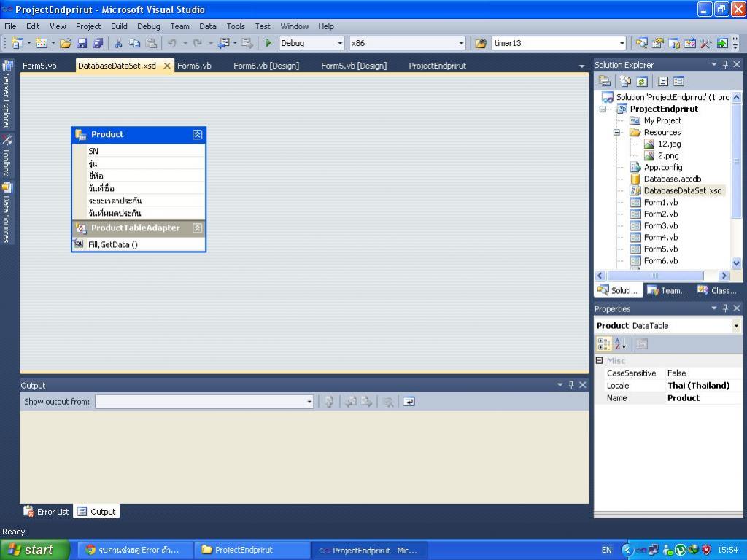Screen dimensions: 747x560
Task: Open the Toolbox icon with hammer and wrench
Action: pyautogui.click(x=705, y=43)
